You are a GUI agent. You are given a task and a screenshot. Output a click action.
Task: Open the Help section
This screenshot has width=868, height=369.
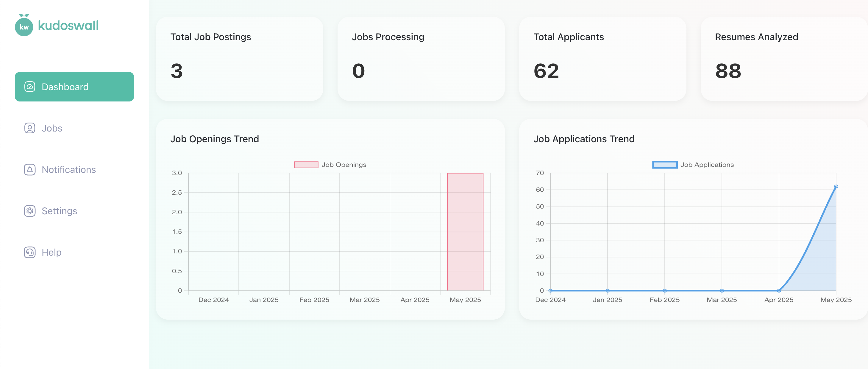(x=51, y=252)
